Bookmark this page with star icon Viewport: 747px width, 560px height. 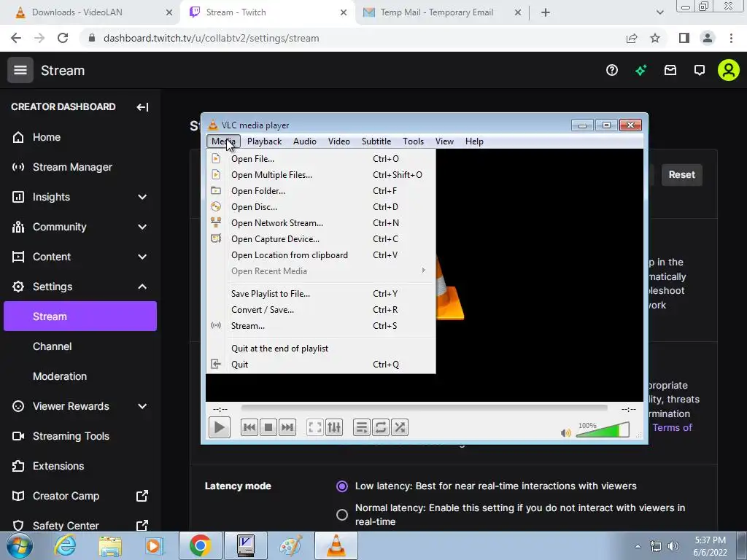click(655, 38)
